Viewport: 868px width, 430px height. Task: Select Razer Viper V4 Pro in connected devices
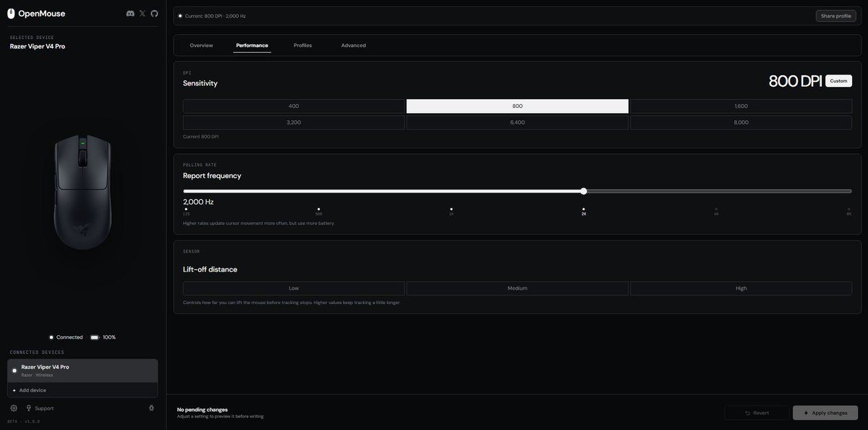pyautogui.click(x=82, y=371)
